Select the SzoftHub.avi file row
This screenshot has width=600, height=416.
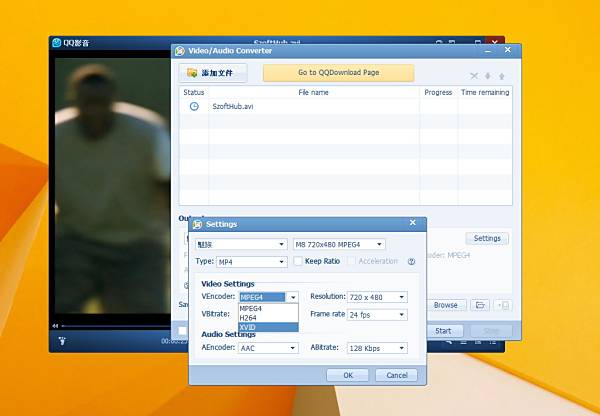pos(346,106)
